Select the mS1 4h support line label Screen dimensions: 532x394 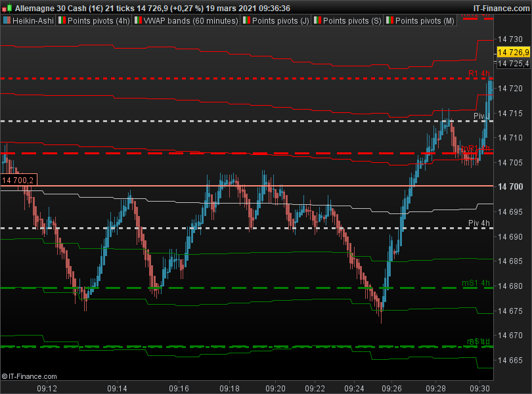coord(476,283)
